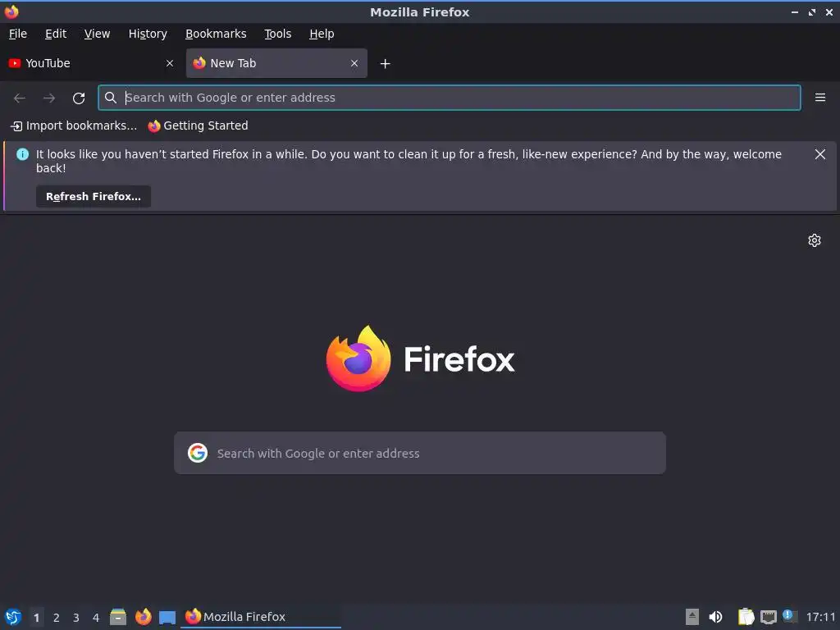Viewport: 840px width, 630px height.
Task: Switch to virtual desktop 2
Action: pos(57,618)
